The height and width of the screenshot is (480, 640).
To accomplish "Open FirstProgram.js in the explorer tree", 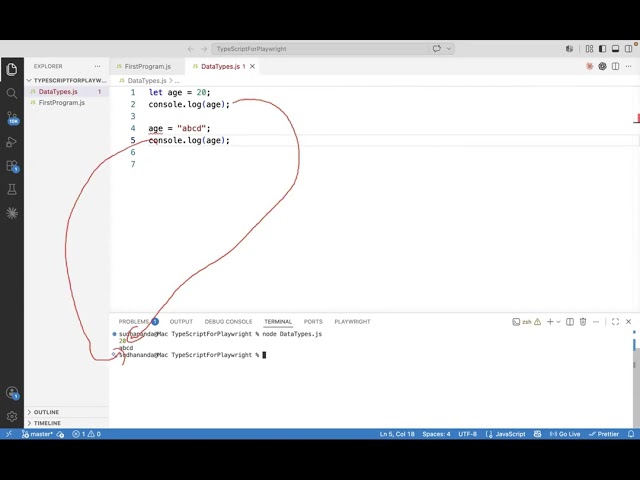I will (67, 103).
